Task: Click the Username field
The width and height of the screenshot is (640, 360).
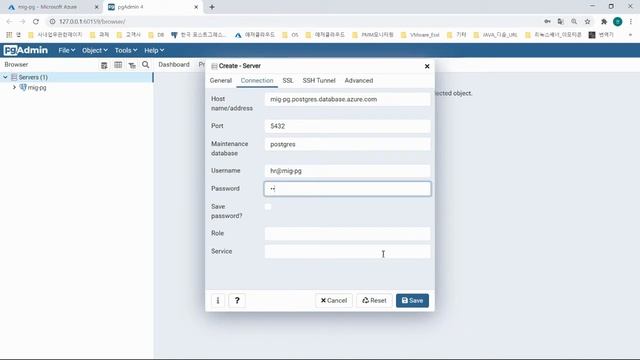Action: click(347, 171)
